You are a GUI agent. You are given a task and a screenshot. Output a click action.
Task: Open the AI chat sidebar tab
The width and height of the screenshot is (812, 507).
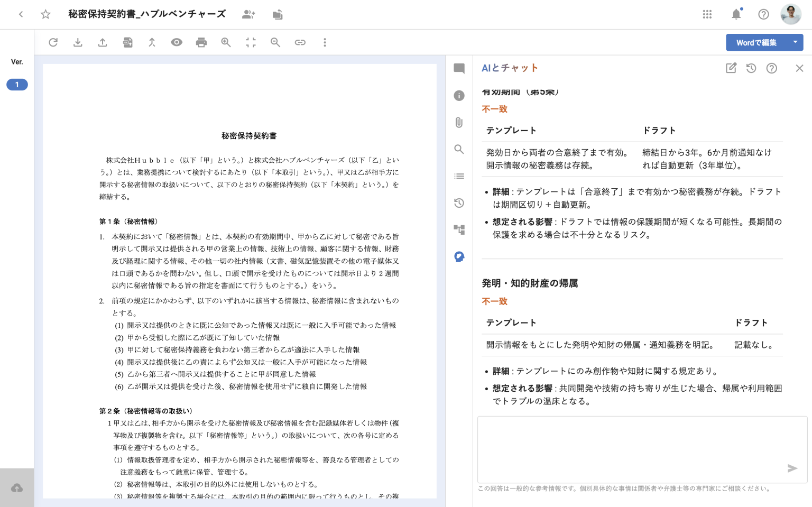coord(459,257)
